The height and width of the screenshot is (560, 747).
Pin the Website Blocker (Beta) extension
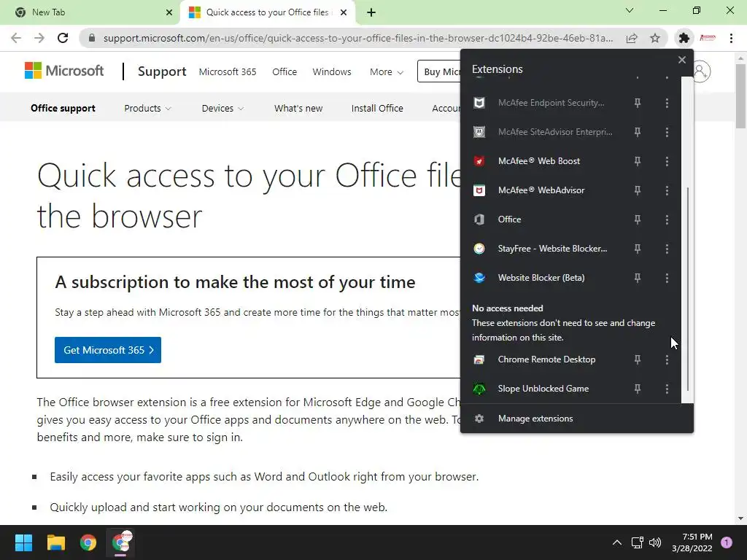click(637, 278)
